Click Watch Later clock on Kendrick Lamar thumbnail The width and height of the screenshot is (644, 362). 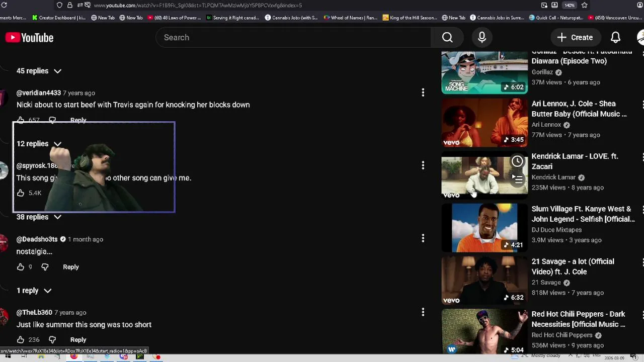coord(517,161)
